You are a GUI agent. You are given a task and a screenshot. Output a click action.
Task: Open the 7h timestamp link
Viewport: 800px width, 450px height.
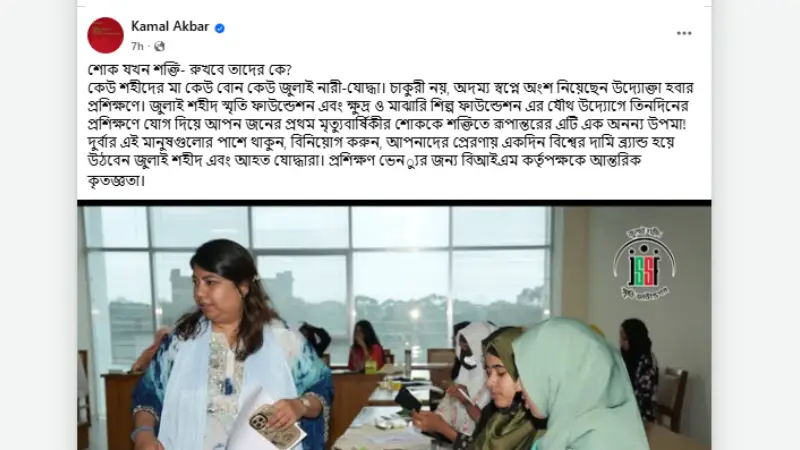(x=137, y=46)
